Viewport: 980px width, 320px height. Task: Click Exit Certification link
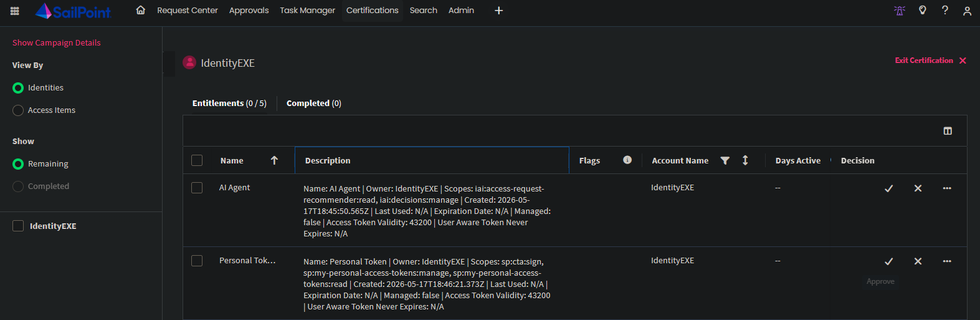[x=924, y=61]
